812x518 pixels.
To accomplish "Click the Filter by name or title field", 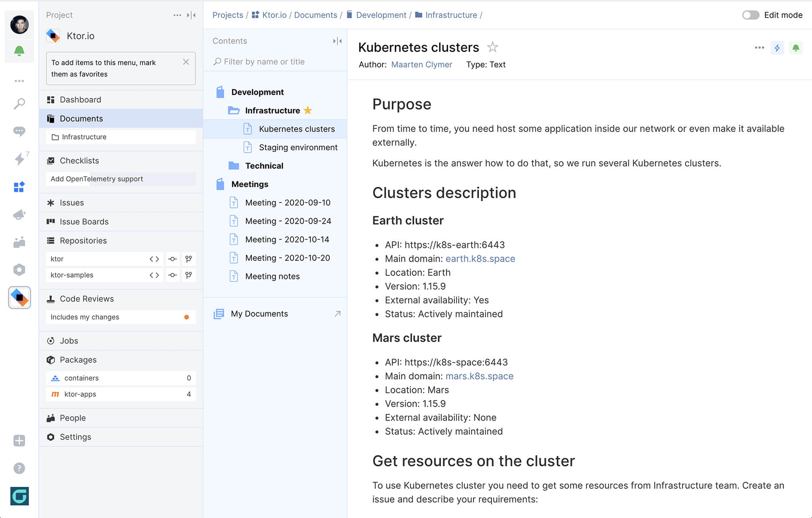I will coord(276,62).
